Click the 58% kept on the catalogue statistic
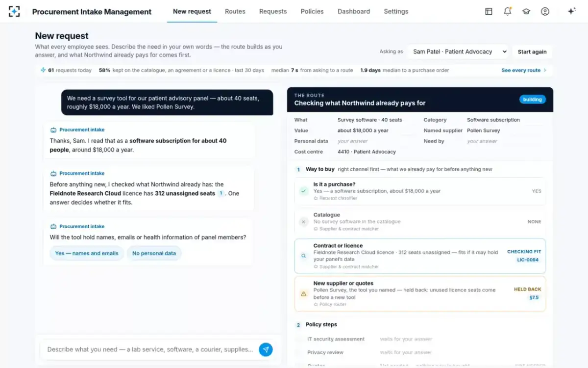The width and height of the screenshot is (588, 368). [x=181, y=70]
